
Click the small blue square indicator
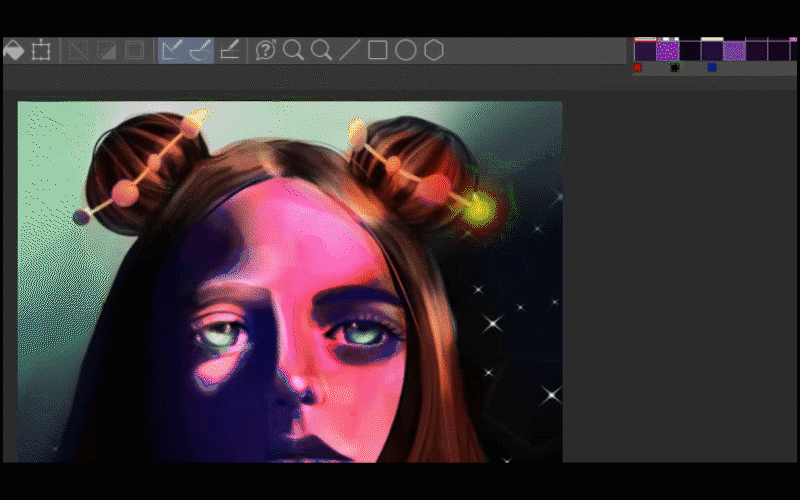coord(712,67)
